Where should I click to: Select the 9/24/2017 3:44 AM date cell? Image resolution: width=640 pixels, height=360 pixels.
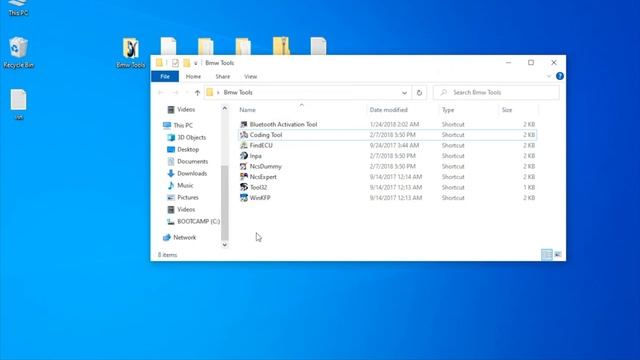coord(394,145)
